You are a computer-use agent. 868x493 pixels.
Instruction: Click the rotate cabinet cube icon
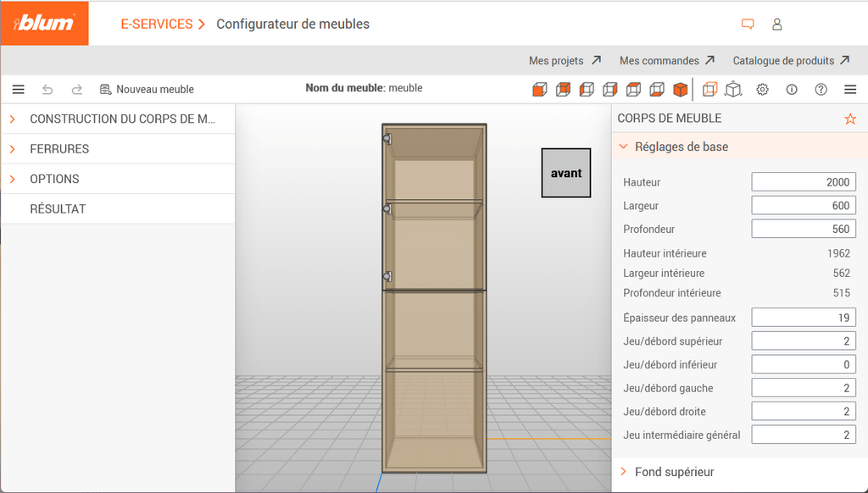734,90
